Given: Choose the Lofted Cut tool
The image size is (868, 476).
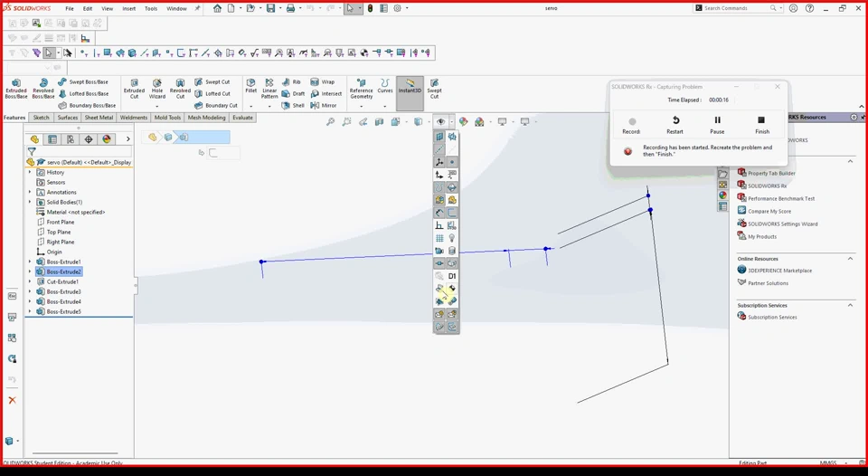Looking at the screenshot, I should [212, 93].
